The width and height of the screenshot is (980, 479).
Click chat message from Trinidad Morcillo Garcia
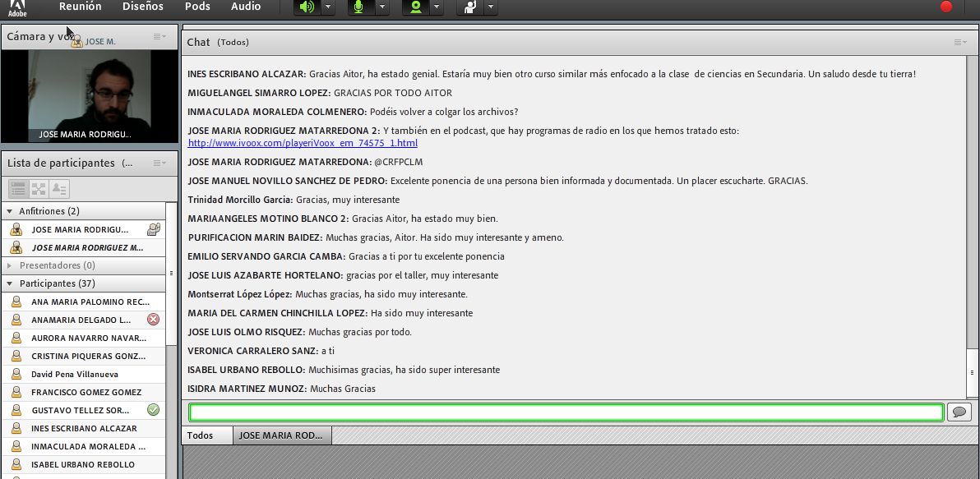pos(294,199)
